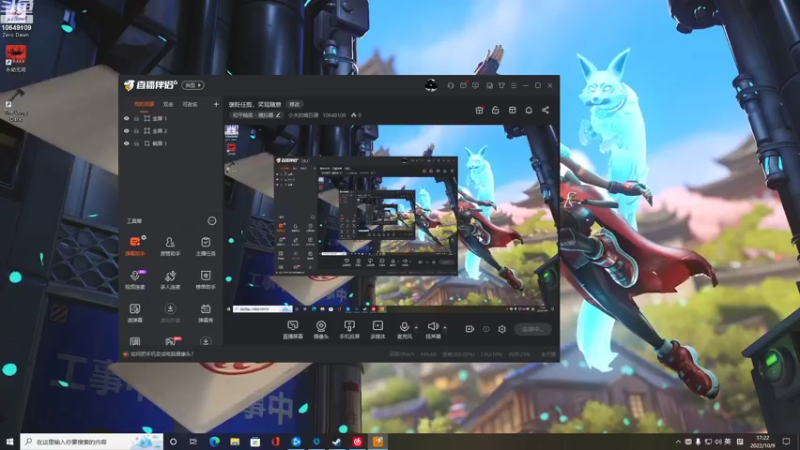Open the mode pill dropdown beside app logo

pyautogui.click(x=193, y=85)
